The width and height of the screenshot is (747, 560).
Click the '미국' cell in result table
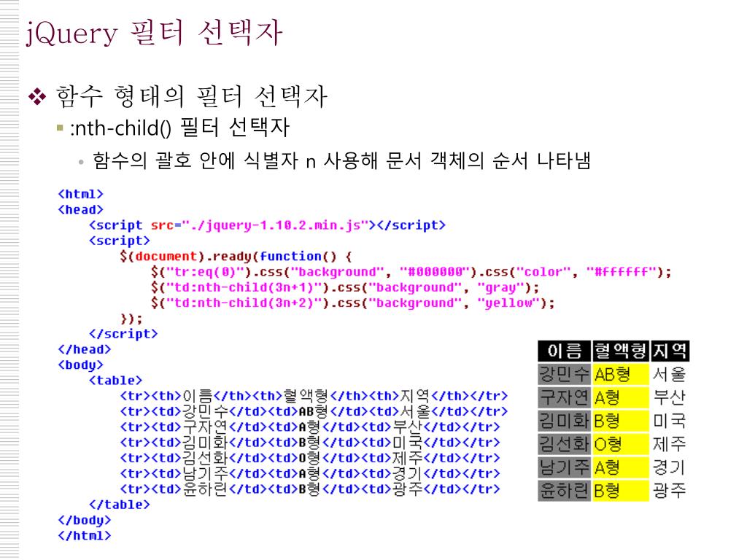click(x=670, y=421)
